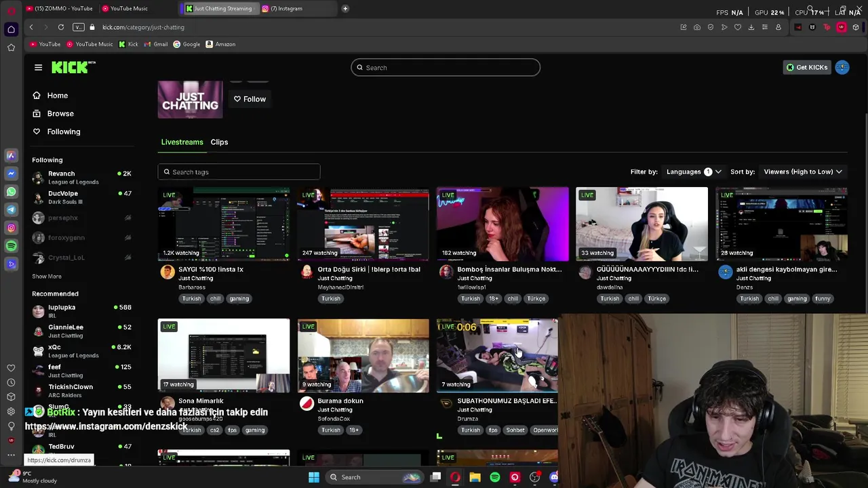
Task: Take a snapshot with camera icon
Action: point(697,27)
